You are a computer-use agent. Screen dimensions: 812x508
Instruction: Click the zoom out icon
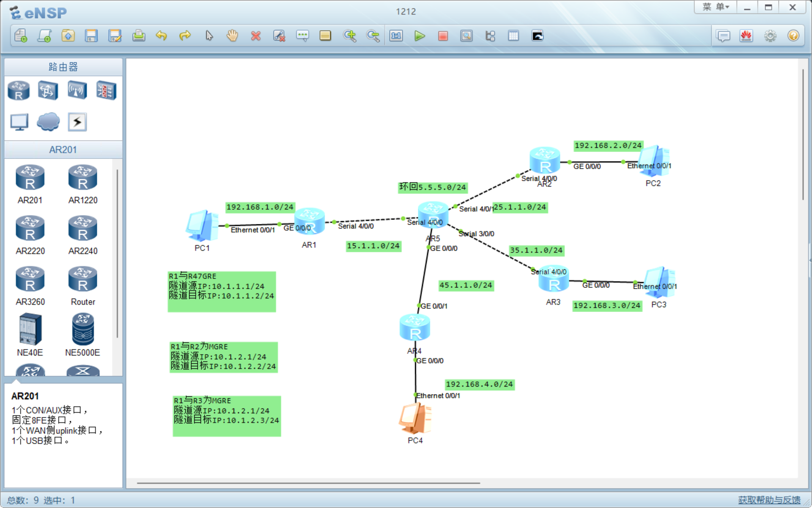tap(373, 36)
